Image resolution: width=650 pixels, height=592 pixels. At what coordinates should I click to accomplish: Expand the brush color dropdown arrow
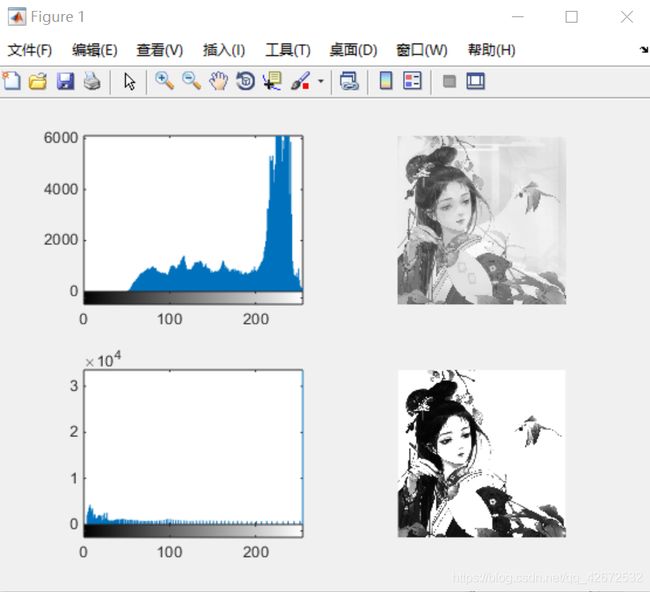click(x=320, y=81)
